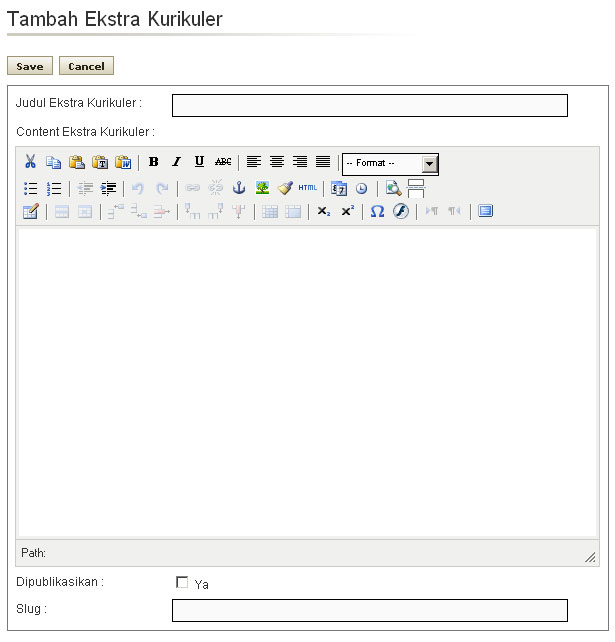Justify text fully
Viewport: 615px width, 642px height.
323,162
